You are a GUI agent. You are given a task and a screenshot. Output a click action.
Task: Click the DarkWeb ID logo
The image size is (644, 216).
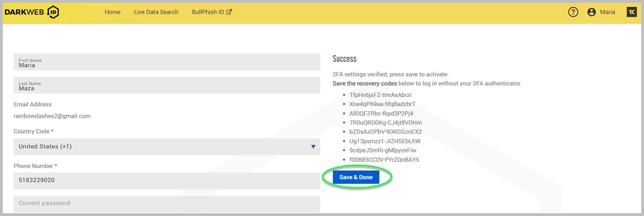[x=31, y=12]
